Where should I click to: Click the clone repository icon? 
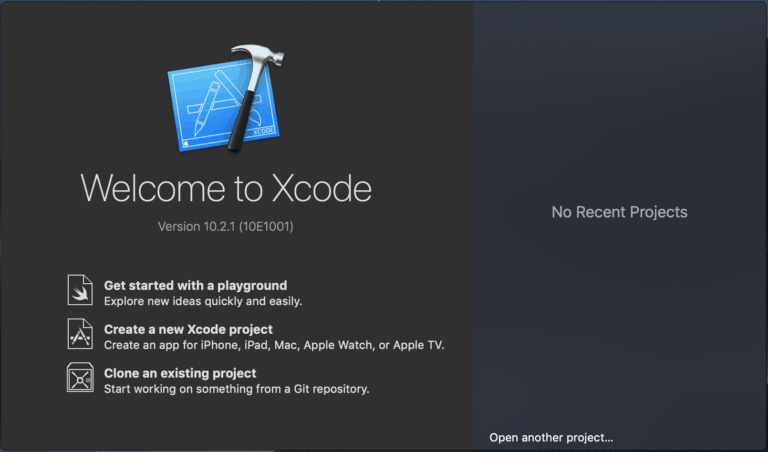pos(80,379)
